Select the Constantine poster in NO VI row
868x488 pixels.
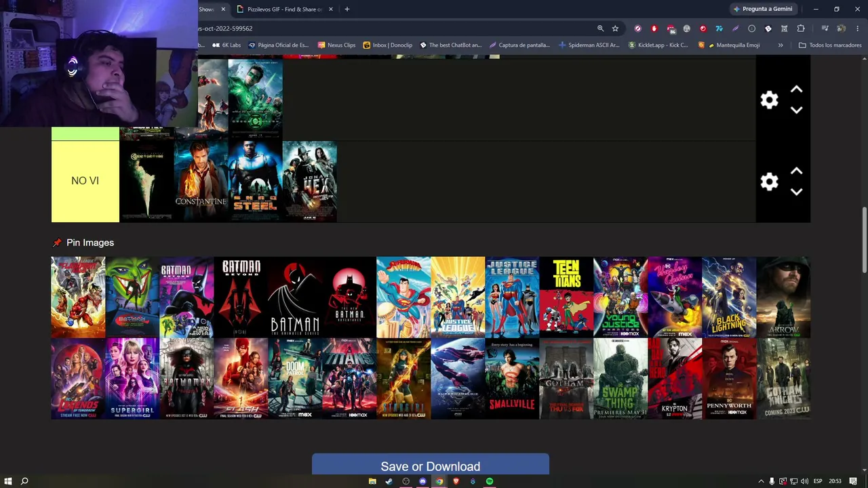coord(201,182)
